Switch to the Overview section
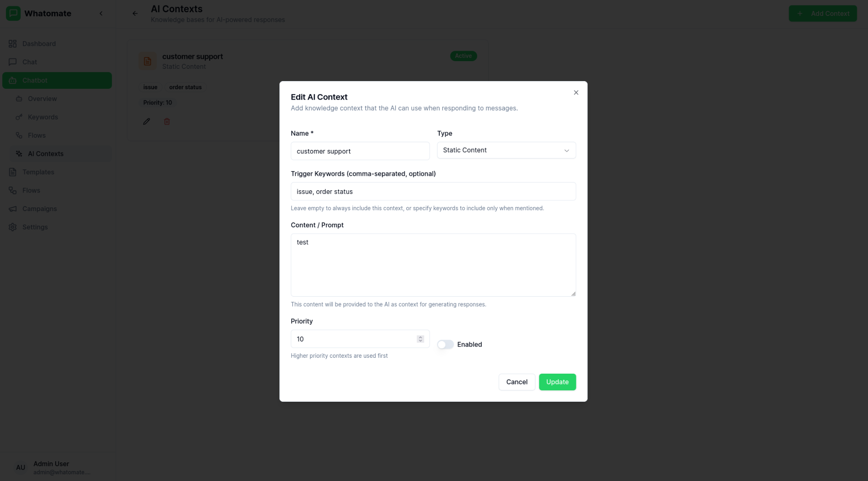 click(42, 98)
